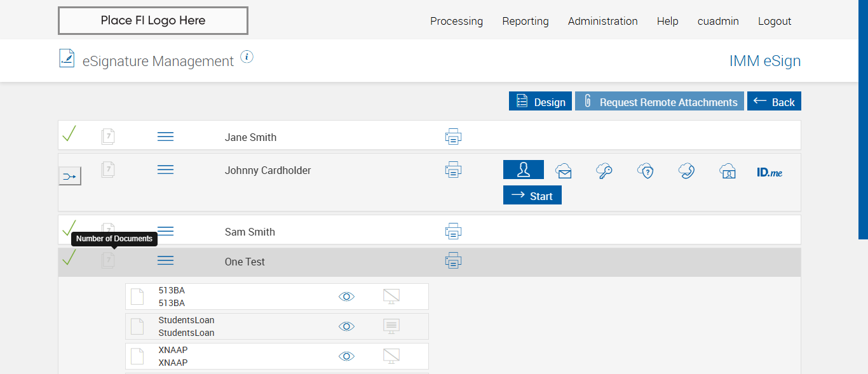The image size is (868, 374).
Task: Toggle view of the 513BA document
Action: tap(346, 297)
